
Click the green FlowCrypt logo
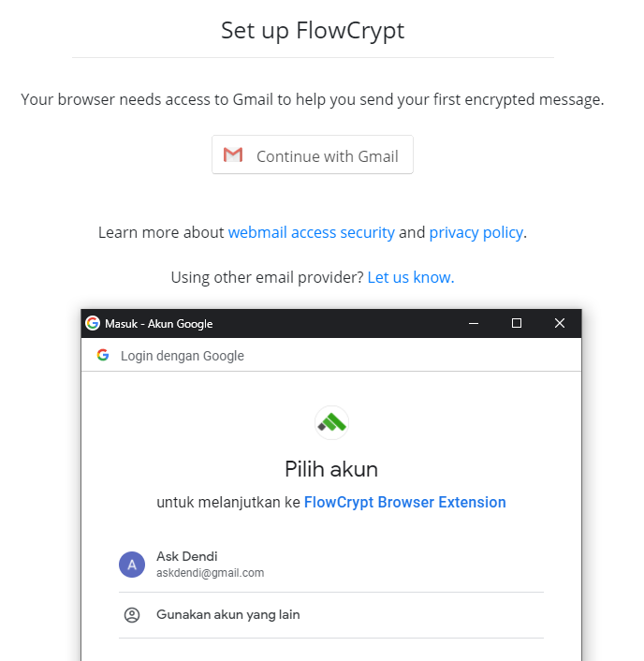click(x=331, y=423)
